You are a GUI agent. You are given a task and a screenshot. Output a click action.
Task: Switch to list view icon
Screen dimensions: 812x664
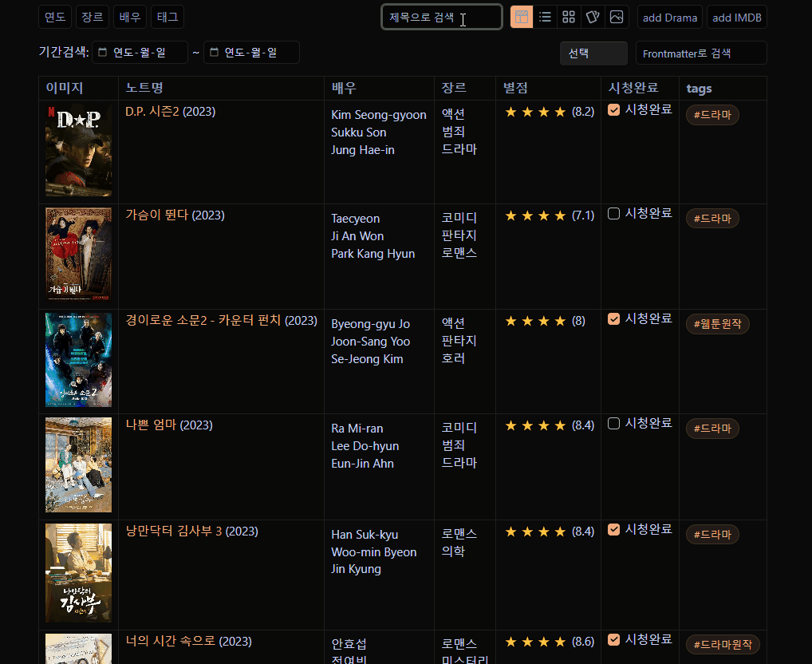545,17
